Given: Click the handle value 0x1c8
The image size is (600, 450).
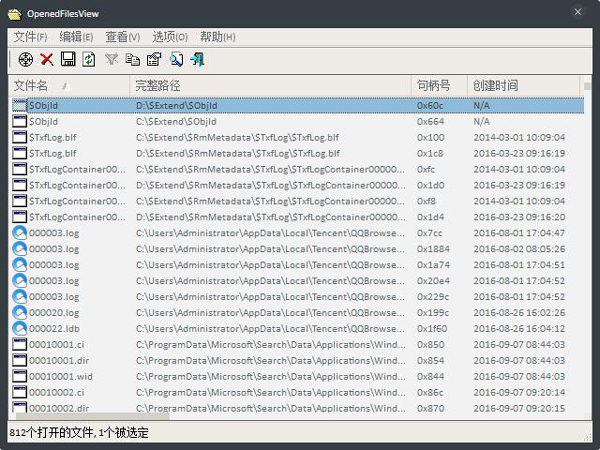Looking at the screenshot, I should tap(430, 153).
